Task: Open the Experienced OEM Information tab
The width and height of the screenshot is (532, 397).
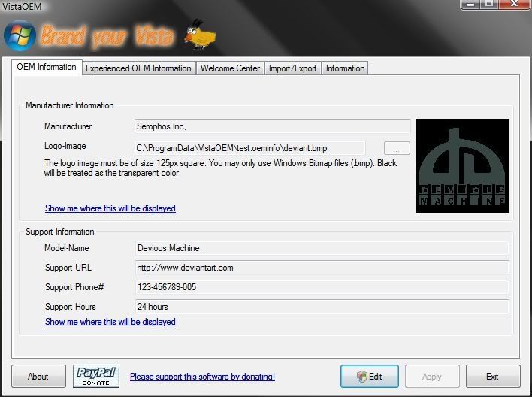Action: [138, 68]
